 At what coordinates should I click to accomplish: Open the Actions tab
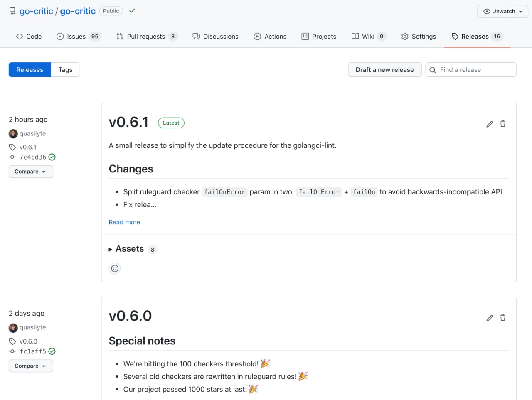[270, 37]
